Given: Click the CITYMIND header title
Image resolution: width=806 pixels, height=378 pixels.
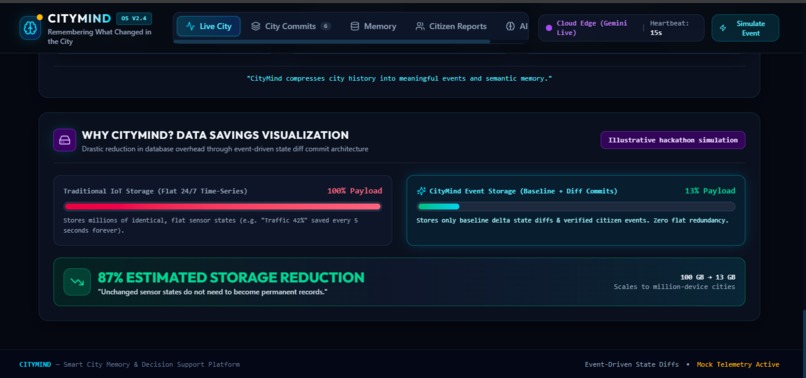Looking at the screenshot, I should coord(79,19).
